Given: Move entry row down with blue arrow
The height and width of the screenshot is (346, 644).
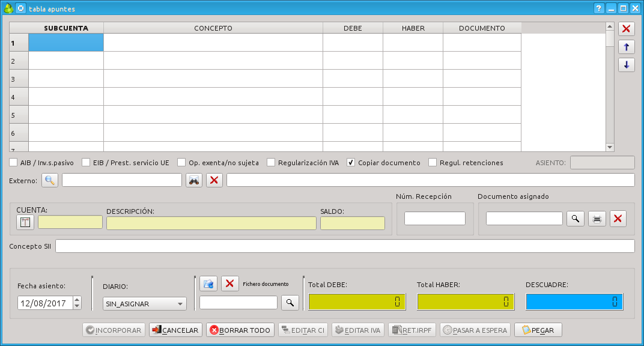Looking at the screenshot, I should point(627,65).
